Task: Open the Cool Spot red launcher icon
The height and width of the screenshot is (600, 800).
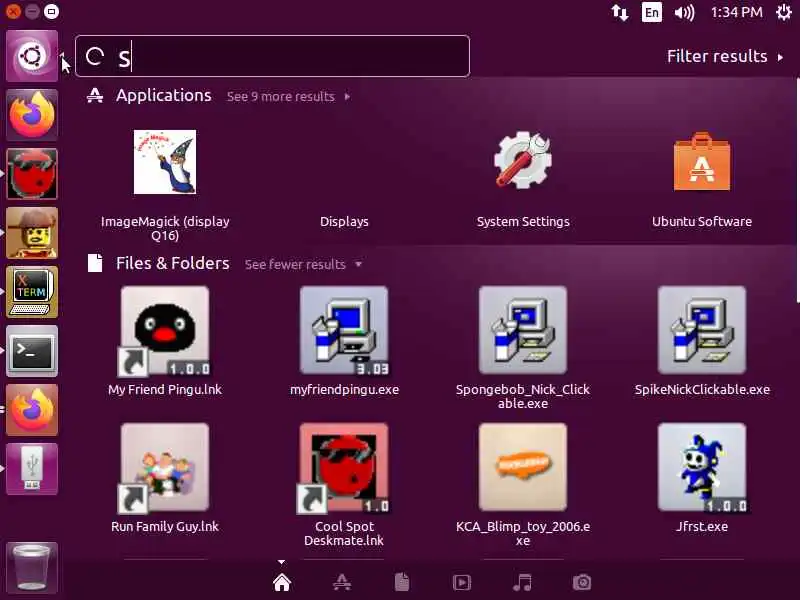Action: pyautogui.click(x=32, y=174)
